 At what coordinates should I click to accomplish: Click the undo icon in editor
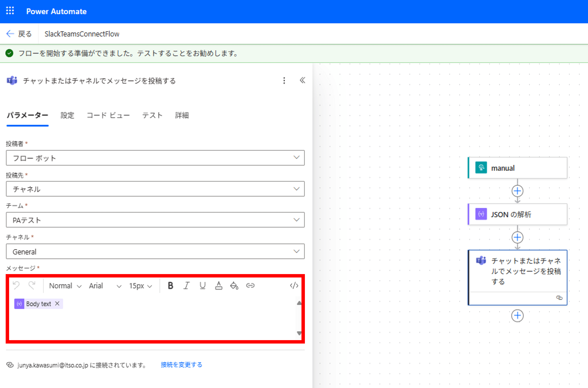pyautogui.click(x=16, y=286)
